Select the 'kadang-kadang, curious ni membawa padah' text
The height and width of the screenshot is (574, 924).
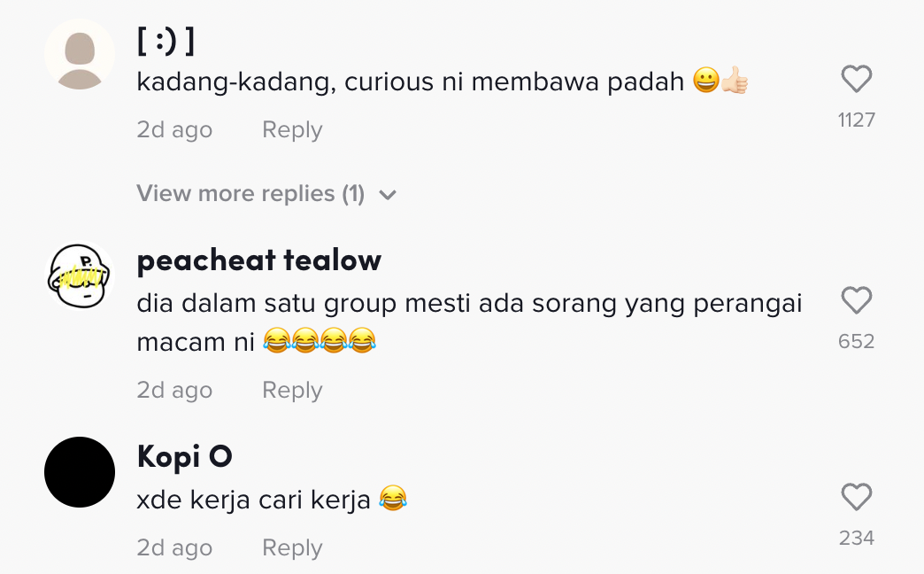[x=411, y=82]
